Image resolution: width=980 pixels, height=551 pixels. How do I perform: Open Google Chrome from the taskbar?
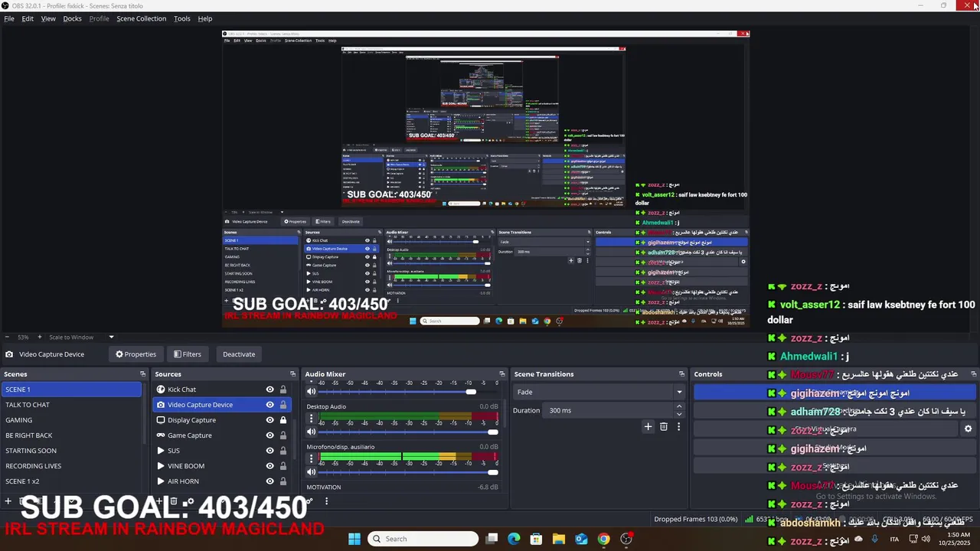click(x=604, y=539)
